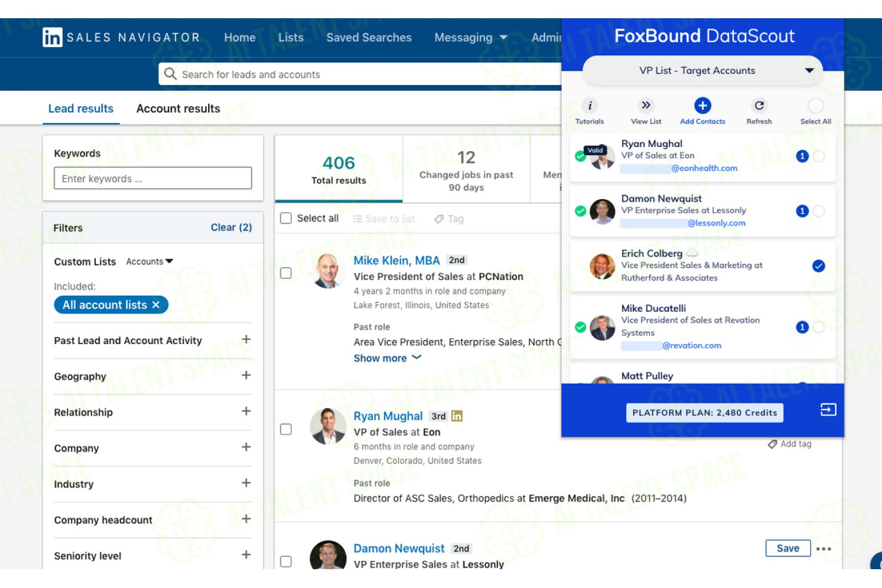Viewport: 882px width, 588px height.
Task: Toggle the Select All circle in DataScout
Action: coord(816,105)
